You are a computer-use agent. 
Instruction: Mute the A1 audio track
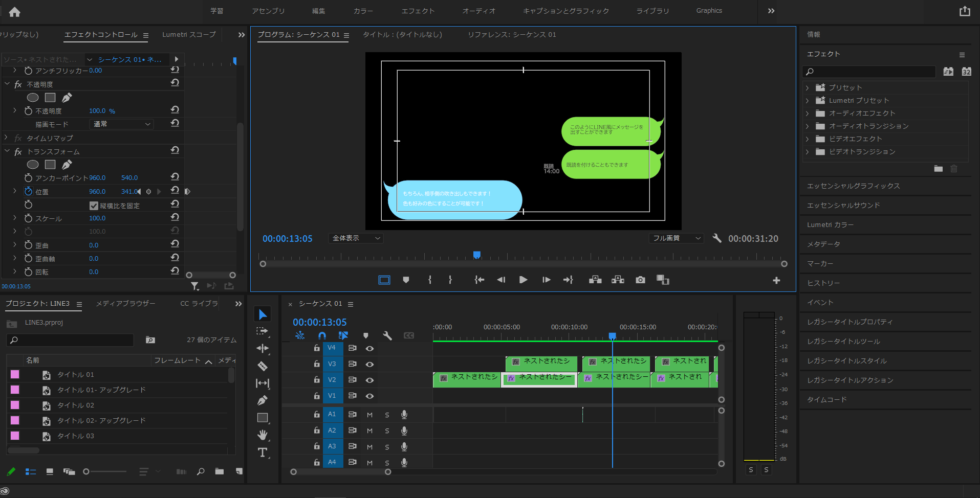369,415
